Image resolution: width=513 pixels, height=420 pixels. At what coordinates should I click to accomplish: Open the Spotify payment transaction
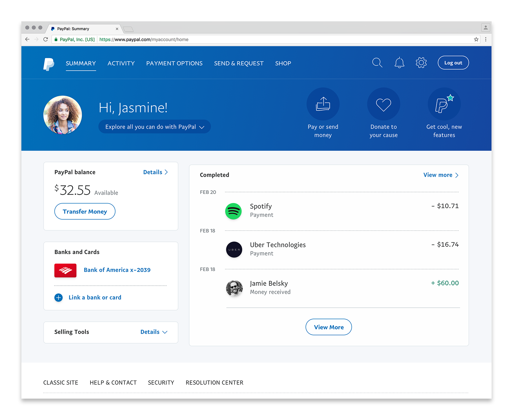coord(342,211)
